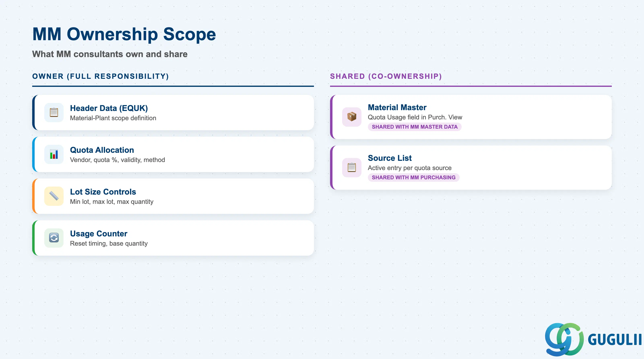Click the 'SHARED WITH MM MASTER DATA' badge
The height and width of the screenshot is (359, 644).
coord(415,127)
